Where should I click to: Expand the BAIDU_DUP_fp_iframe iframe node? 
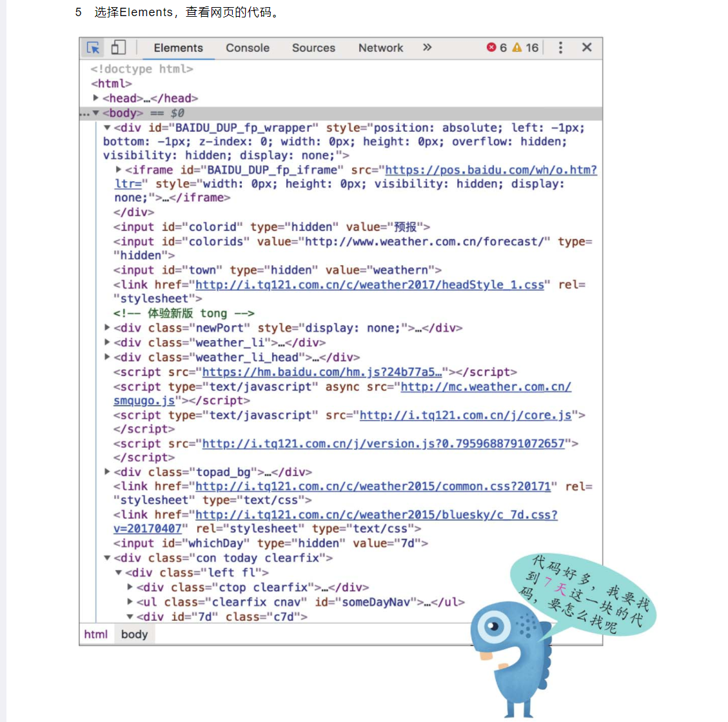119,170
